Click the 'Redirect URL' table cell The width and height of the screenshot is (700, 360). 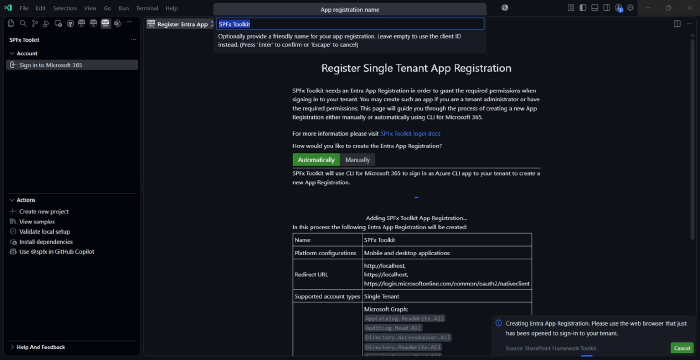pos(327,274)
